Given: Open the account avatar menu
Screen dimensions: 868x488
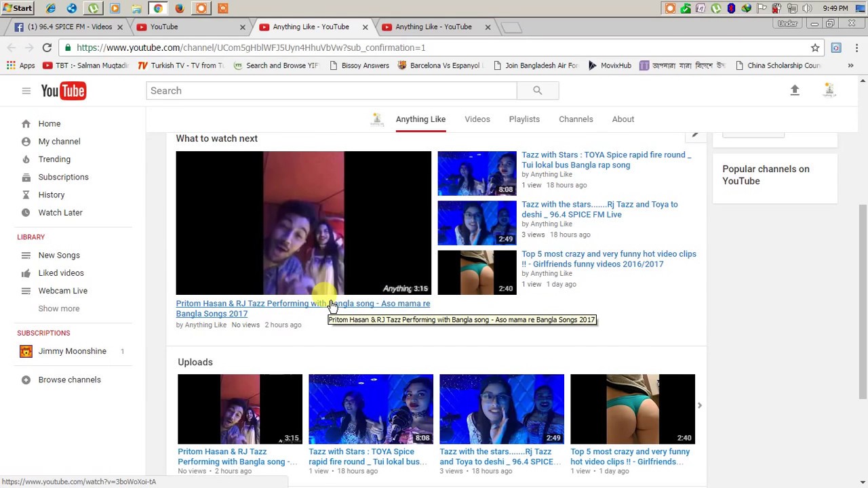Looking at the screenshot, I should [829, 90].
